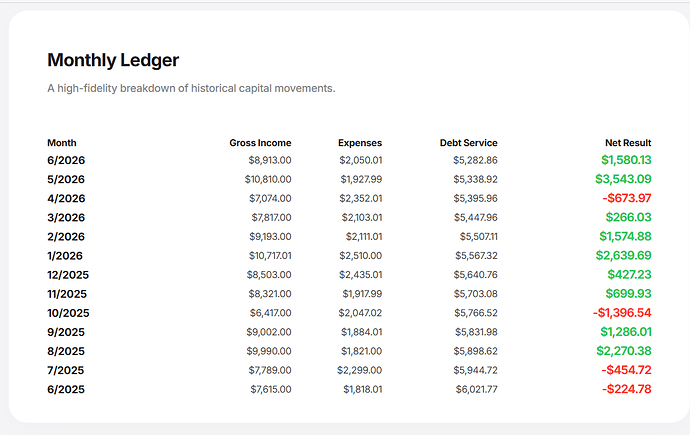Image resolution: width=690 pixels, height=435 pixels.
Task: Click the $266.03 net result value
Action: (628, 217)
